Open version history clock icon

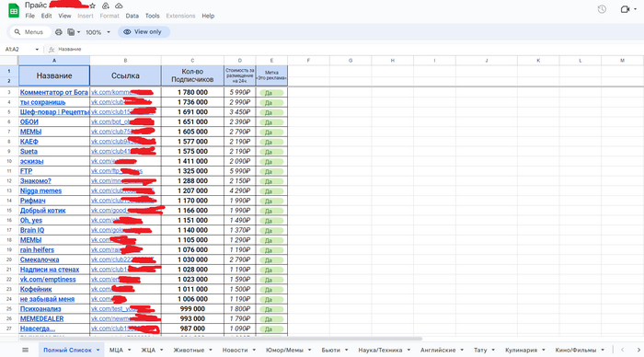tap(602, 9)
